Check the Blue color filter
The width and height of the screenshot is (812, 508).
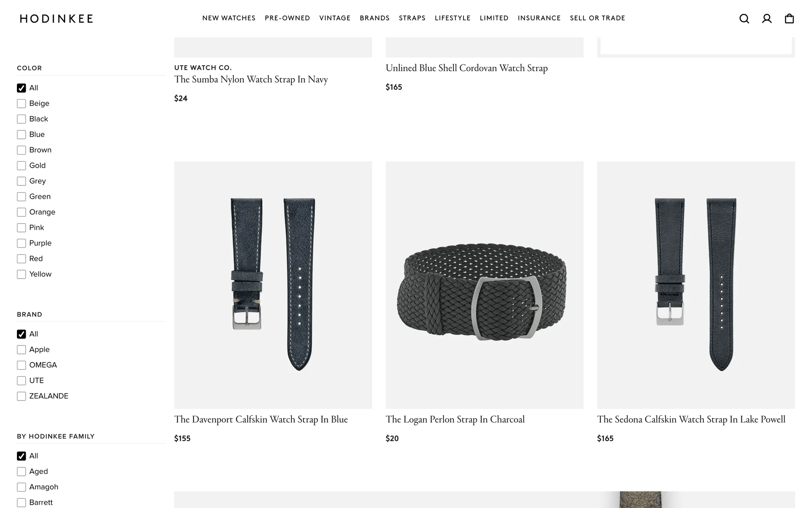22,135
